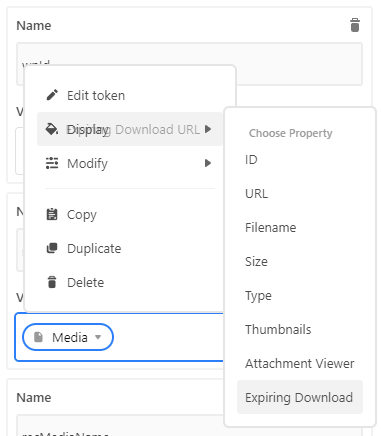Select the Expiring Download property
The image size is (381, 436).
point(300,397)
